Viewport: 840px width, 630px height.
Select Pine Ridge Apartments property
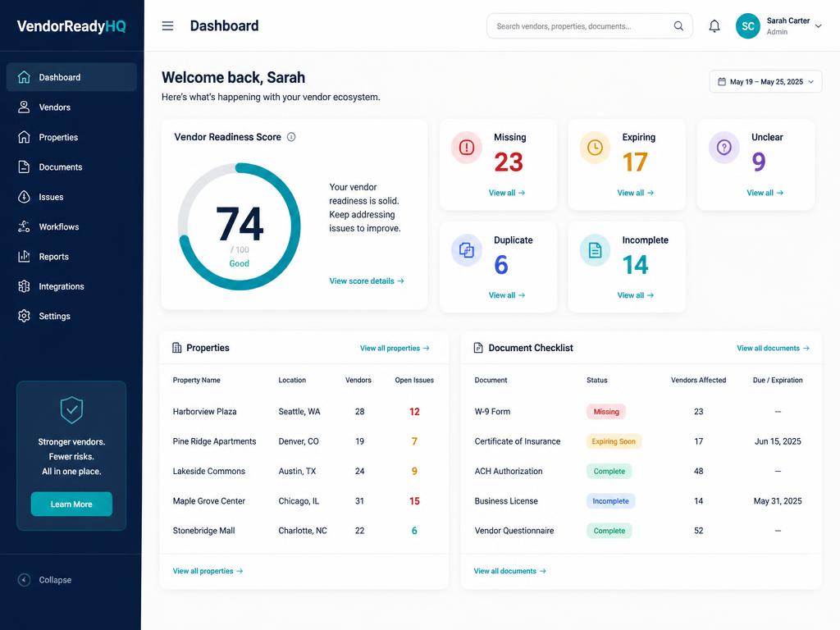tap(214, 441)
